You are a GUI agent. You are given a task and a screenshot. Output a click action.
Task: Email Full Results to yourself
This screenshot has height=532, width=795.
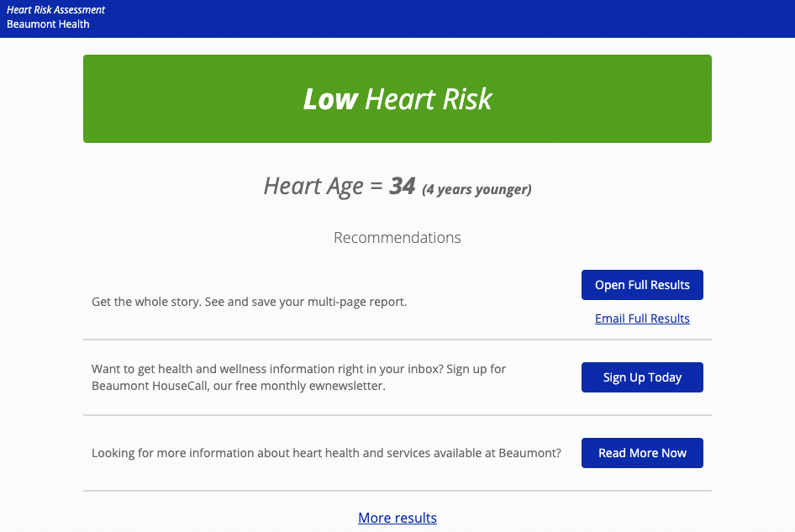[641, 319]
